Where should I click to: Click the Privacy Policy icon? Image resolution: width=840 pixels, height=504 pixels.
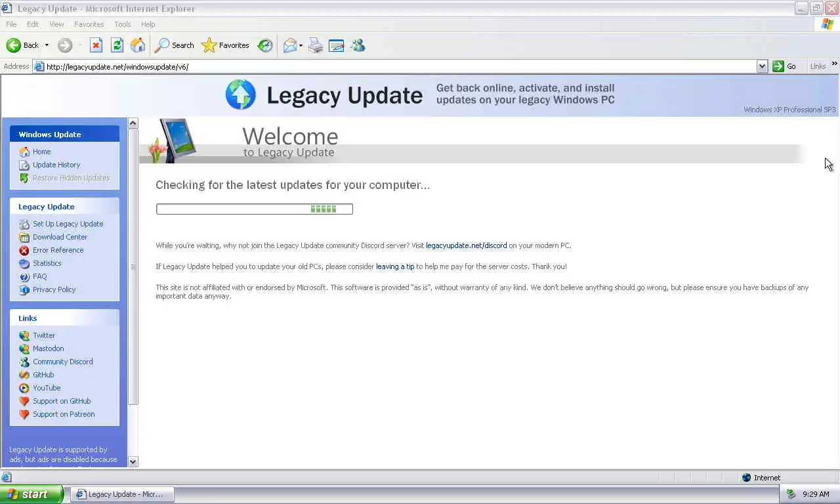[24, 289]
